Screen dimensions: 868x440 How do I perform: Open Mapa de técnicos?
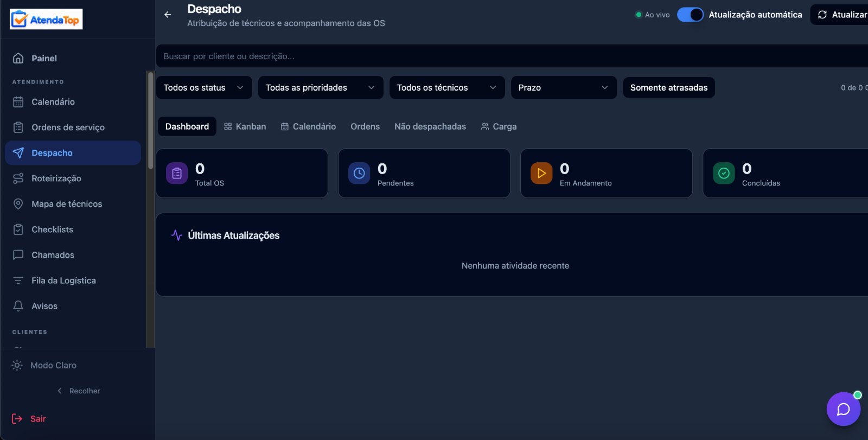coord(73,203)
